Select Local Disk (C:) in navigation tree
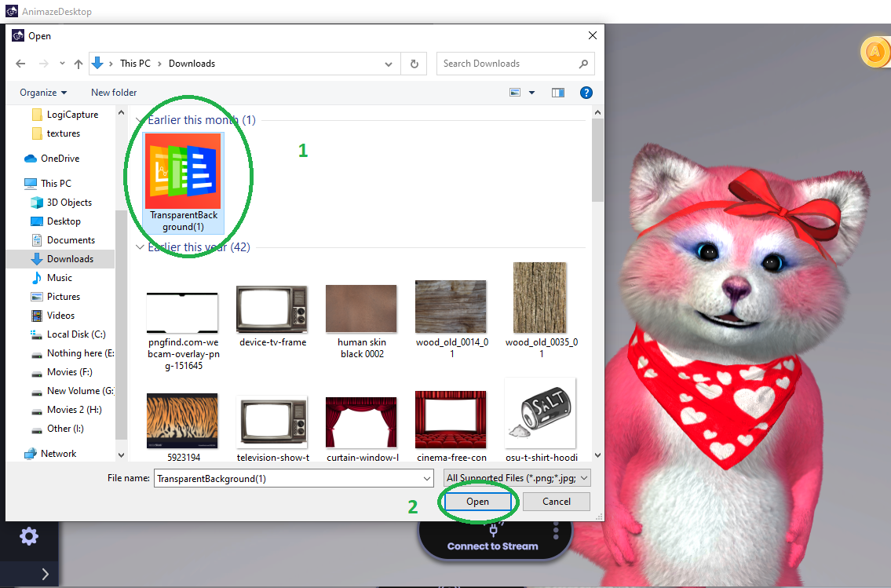The width and height of the screenshot is (891, 588). coord(75,334)
